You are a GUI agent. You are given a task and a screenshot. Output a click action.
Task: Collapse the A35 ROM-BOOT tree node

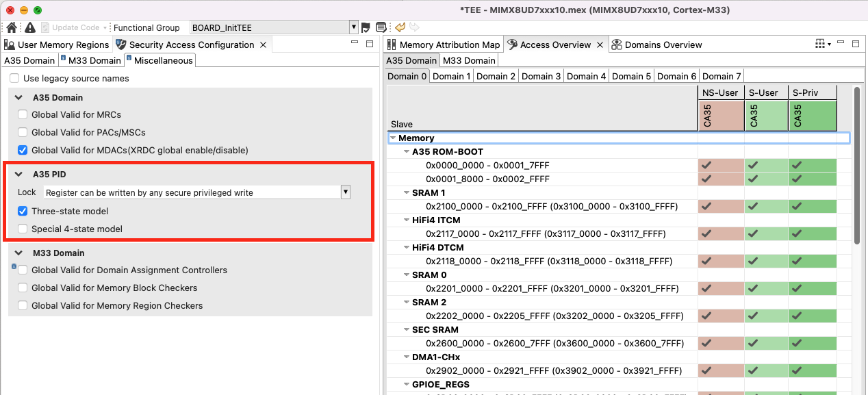(x=407, y=151)
